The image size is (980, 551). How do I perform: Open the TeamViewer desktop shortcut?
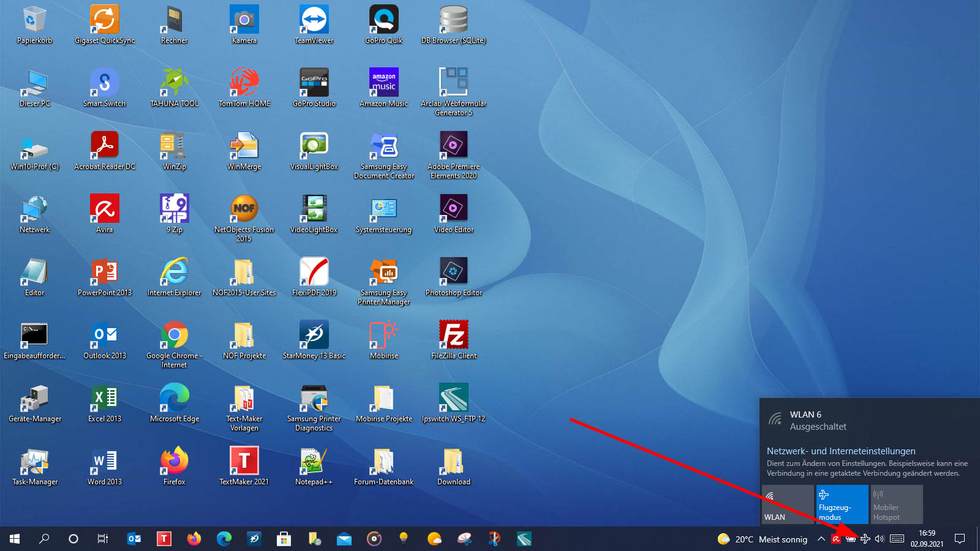314,20
